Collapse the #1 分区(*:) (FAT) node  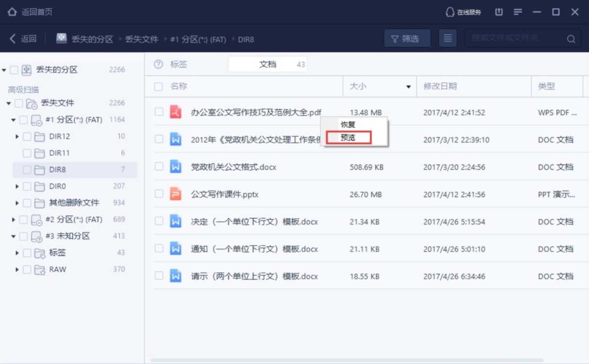pyautogui.click(x=14, y=120)
